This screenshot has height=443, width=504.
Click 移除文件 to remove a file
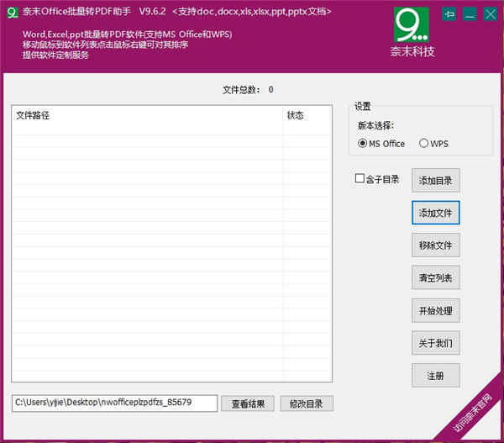435,245
